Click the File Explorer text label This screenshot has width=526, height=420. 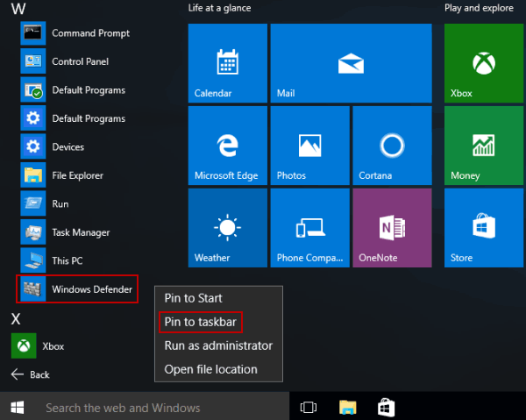coord(77,175)
